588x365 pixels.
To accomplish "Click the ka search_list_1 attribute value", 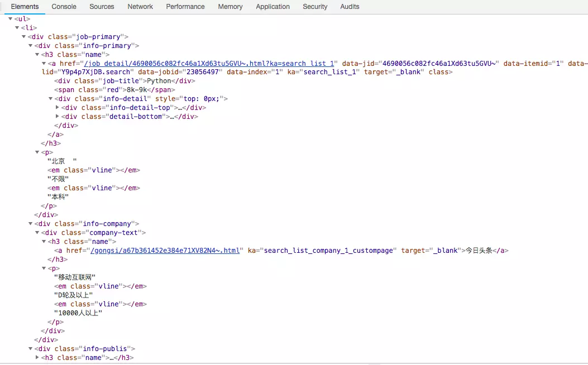I will pyautogui.click(x=329, y=72).
